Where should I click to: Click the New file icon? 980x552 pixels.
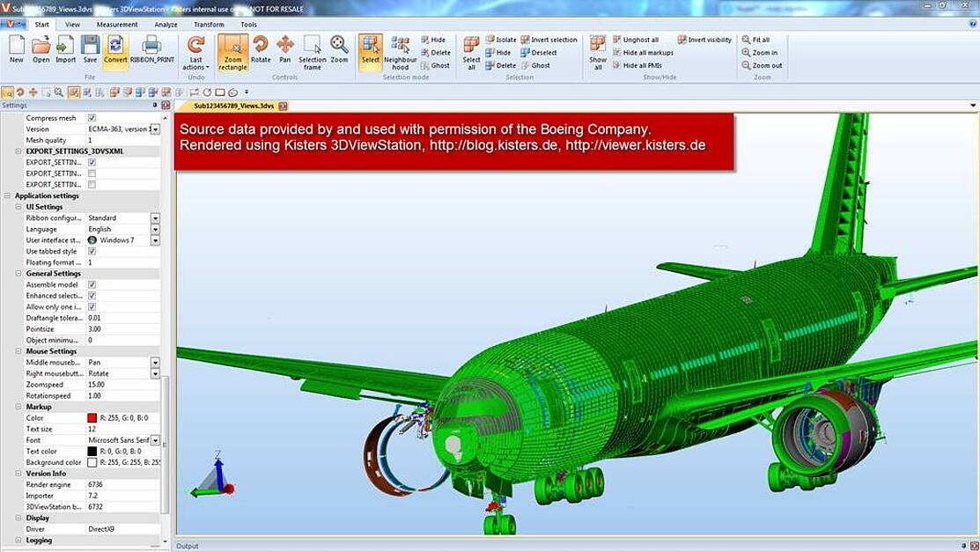(17, 49)
